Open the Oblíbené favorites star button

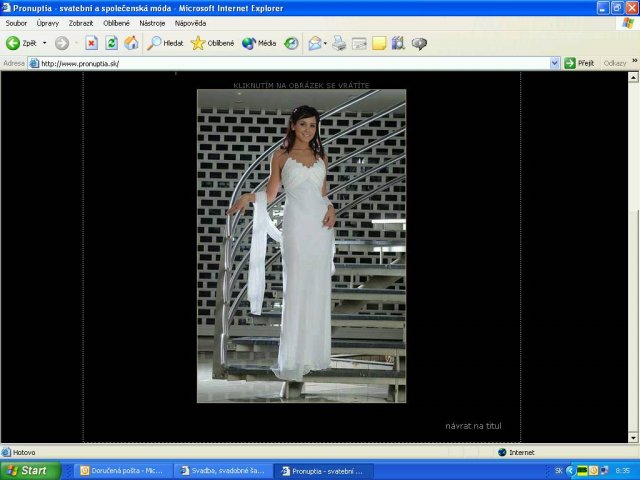click(212, 43)
